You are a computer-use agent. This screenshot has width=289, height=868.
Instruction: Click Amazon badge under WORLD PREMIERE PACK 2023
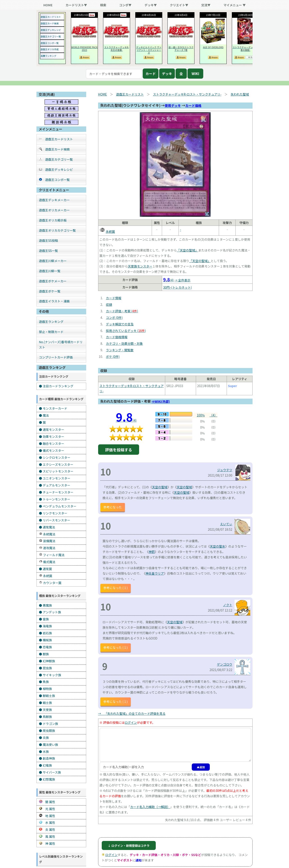[84, 57]
